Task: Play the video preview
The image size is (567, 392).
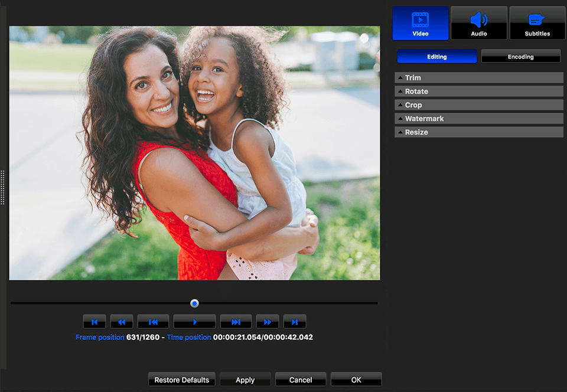Action: (194, 321)
